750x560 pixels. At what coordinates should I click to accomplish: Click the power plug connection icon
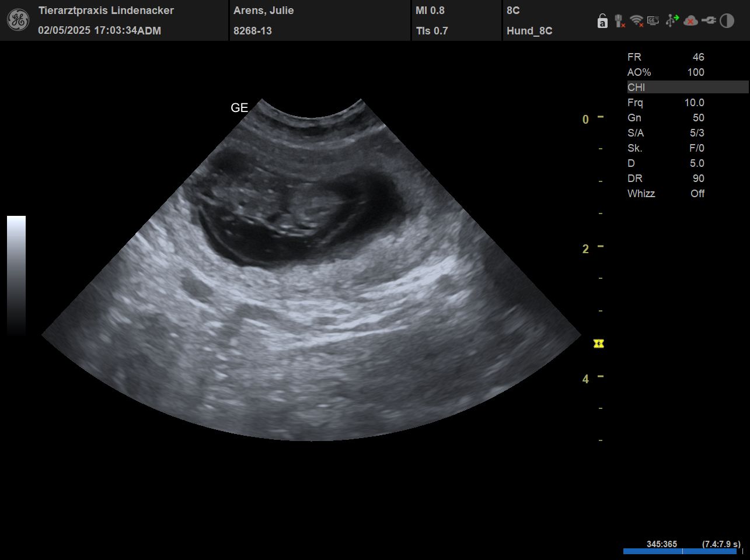coord(709,21)
